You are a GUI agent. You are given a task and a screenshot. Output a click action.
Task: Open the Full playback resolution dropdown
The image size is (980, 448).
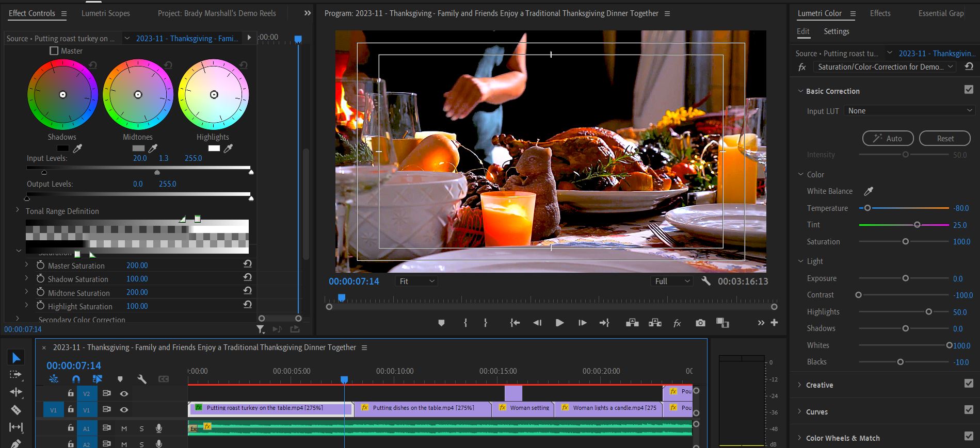pos(671,281)
